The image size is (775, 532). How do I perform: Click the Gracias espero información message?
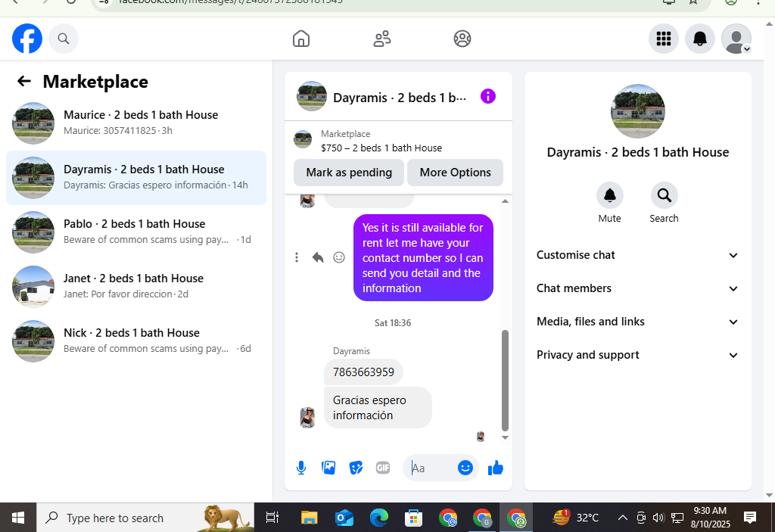pos(378,407)
